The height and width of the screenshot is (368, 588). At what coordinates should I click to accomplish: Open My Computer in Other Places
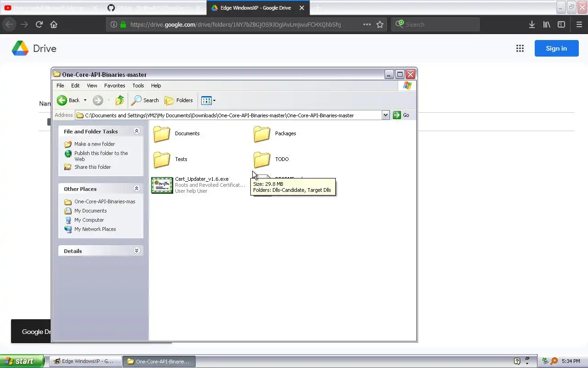[89, 220]
